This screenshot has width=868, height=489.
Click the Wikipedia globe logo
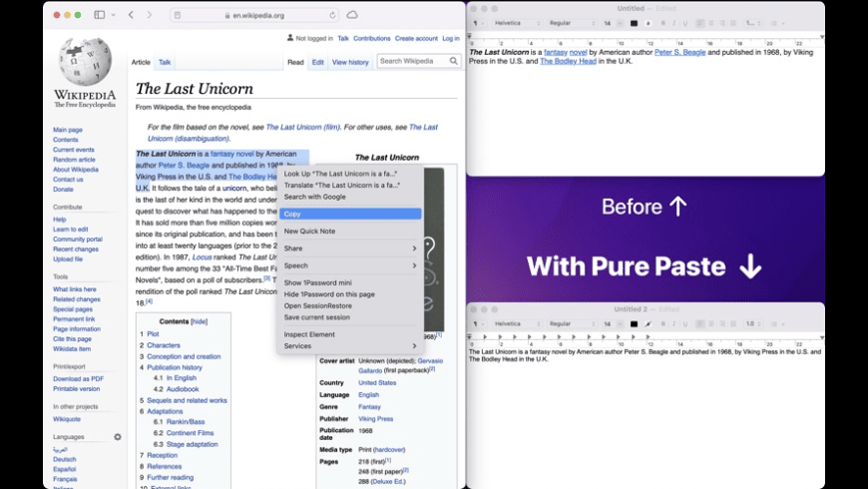[x=85, y=61]
